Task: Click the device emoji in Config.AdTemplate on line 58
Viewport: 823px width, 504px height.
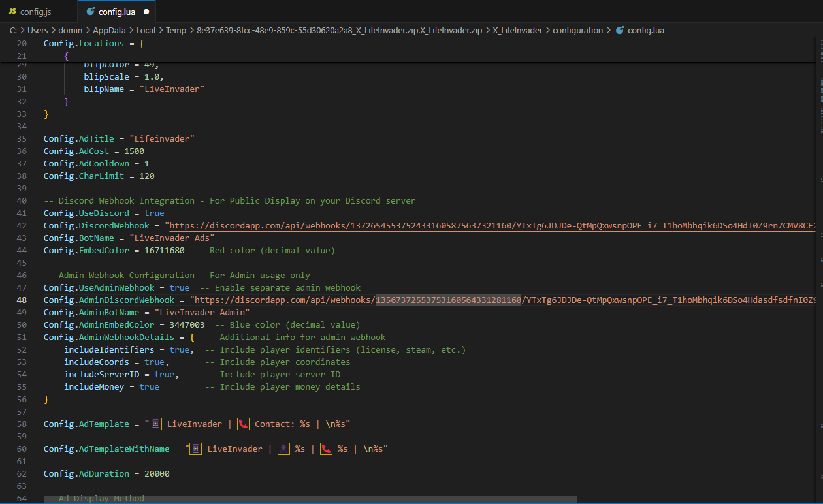Action: tap(155, 424)
